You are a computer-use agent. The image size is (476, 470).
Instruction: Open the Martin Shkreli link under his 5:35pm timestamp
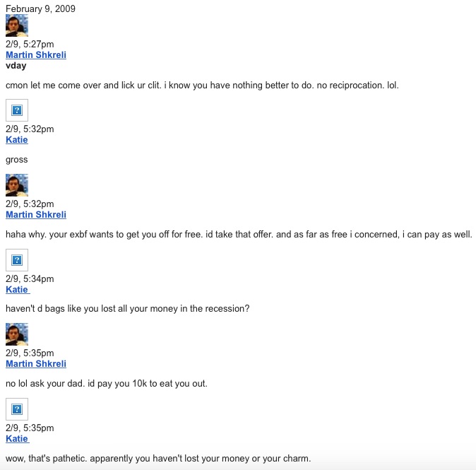point(35,364)
